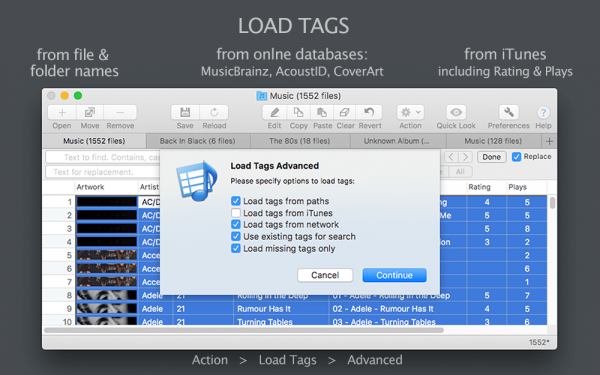Image resolution: width=600 pixels, height=375 pixels.
Task: Click the vertical scrollbar thumb
Action: tap(552, 203)
